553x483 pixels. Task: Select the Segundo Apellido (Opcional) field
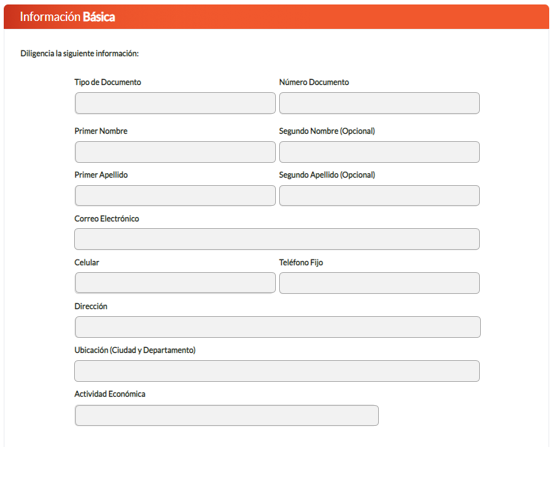pos(379,196)
